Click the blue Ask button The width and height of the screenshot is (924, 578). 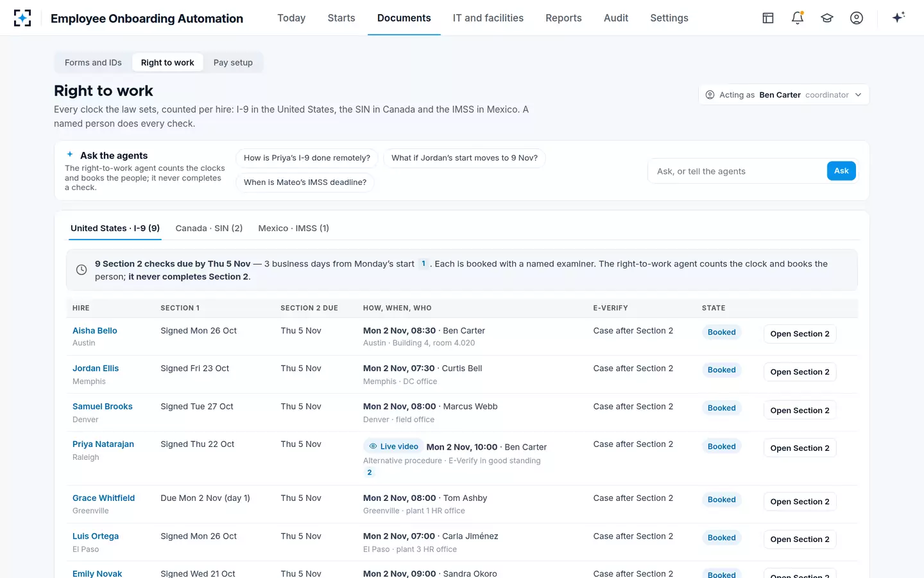[x=841, y=171]
